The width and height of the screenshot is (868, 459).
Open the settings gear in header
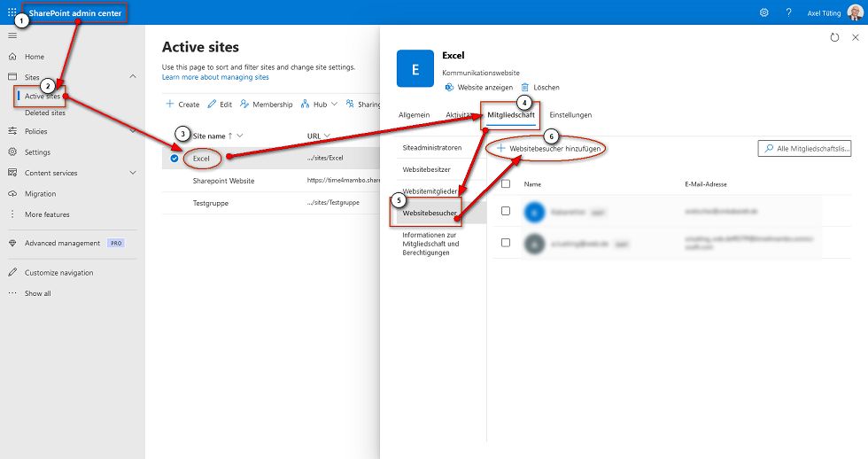(763, 12)
